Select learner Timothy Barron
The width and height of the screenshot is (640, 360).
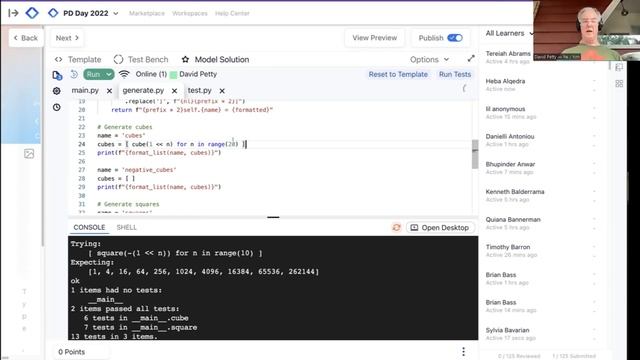coord(511,251)
